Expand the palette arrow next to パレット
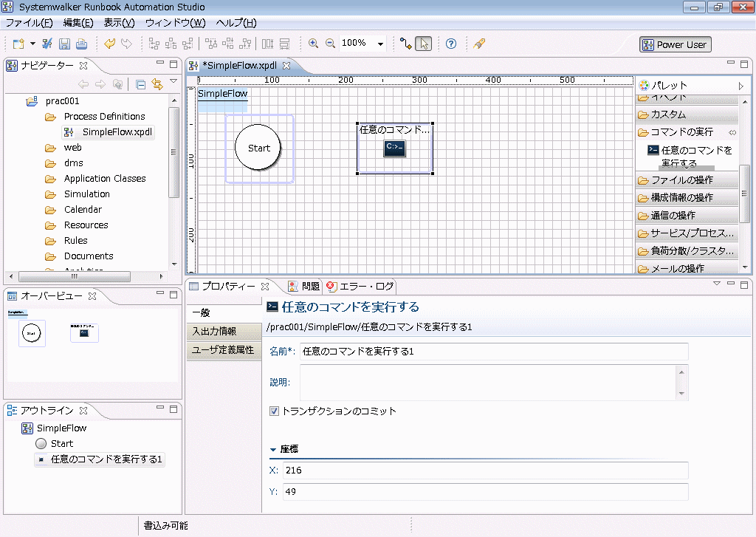Image resolution: width=756 pixels, height=537 pixels. pos(741,86)
